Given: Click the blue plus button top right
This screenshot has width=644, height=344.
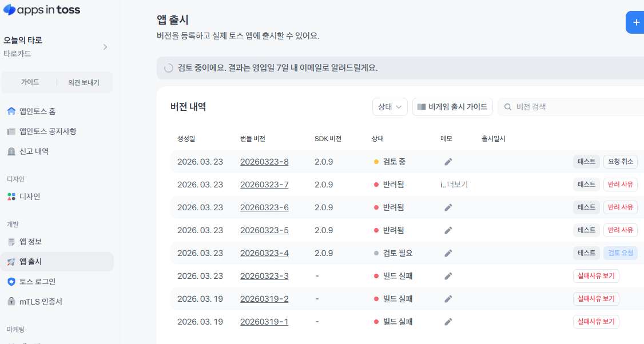Looking at the screenshot, I should coord(635,22).
